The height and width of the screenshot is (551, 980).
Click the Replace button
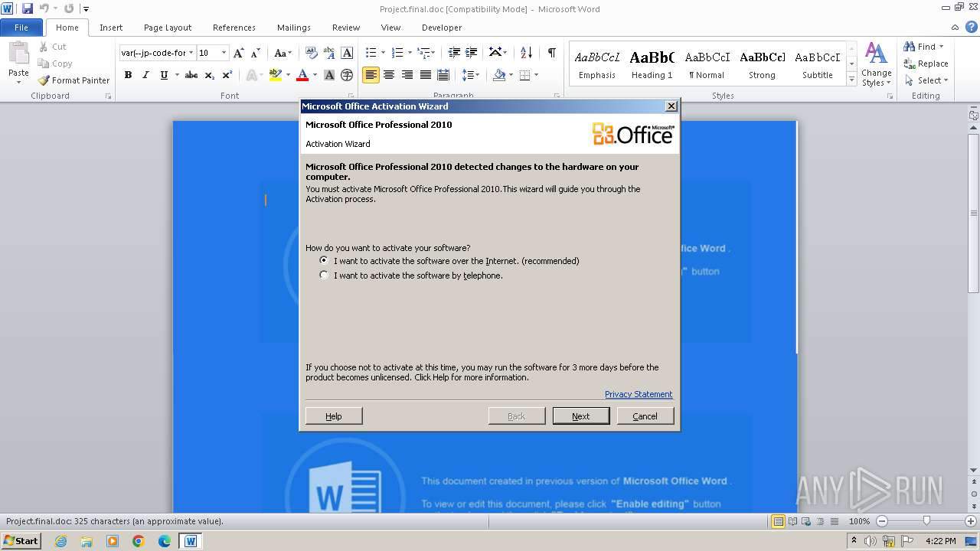(x=926, y=64)
